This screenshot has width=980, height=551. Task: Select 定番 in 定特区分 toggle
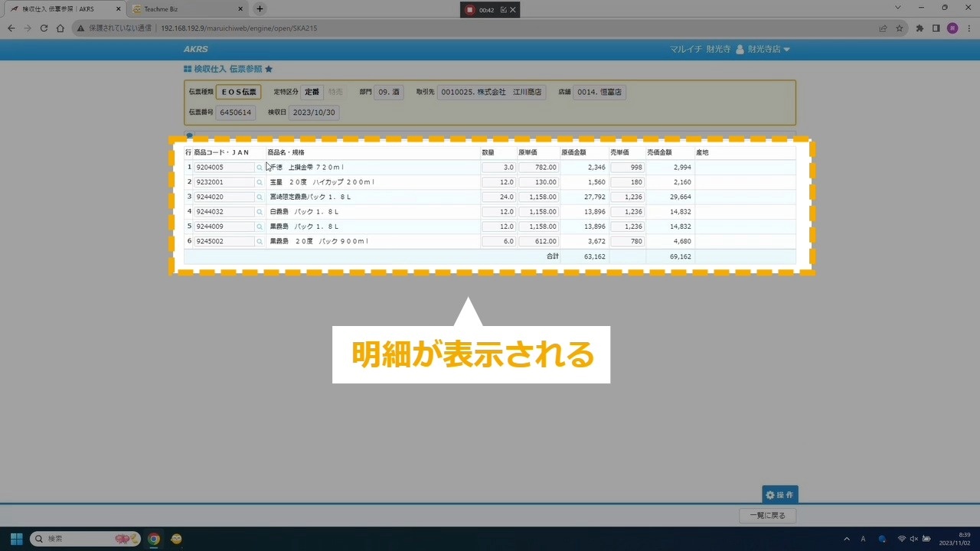(312, 92)
